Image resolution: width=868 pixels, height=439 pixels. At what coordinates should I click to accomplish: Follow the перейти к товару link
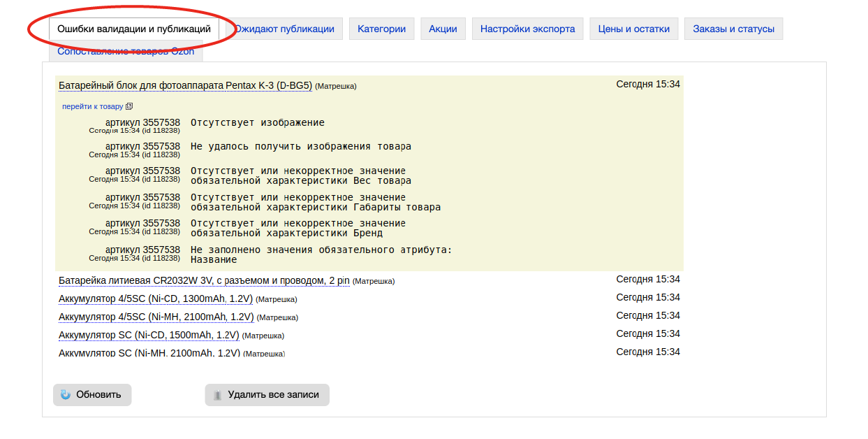point(92,107)
